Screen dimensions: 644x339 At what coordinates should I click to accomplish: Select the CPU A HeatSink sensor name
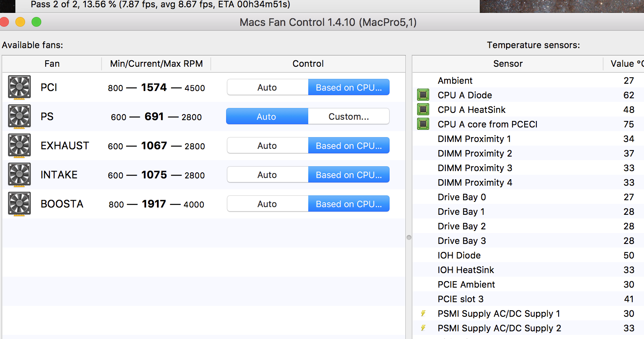472,110
